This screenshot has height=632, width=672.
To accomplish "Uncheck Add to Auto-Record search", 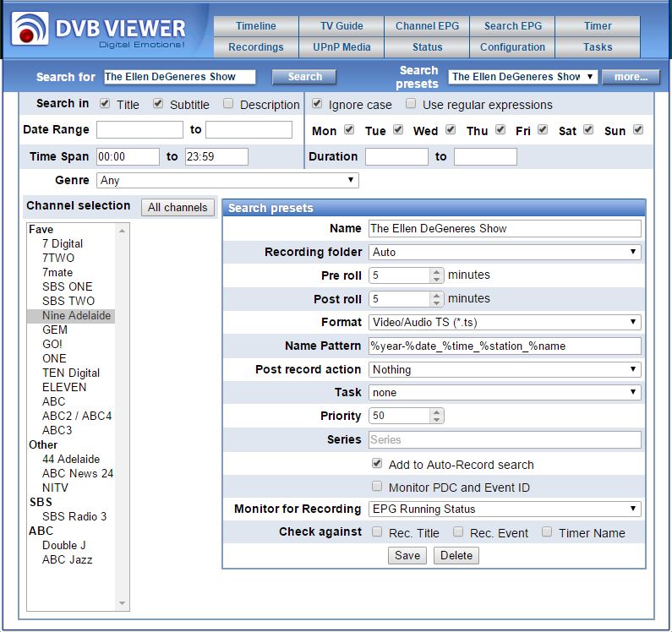I will pyautogui.click(x=377, y=464).
